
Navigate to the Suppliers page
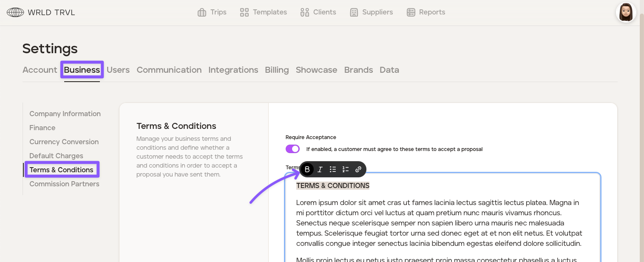point(371,12)
